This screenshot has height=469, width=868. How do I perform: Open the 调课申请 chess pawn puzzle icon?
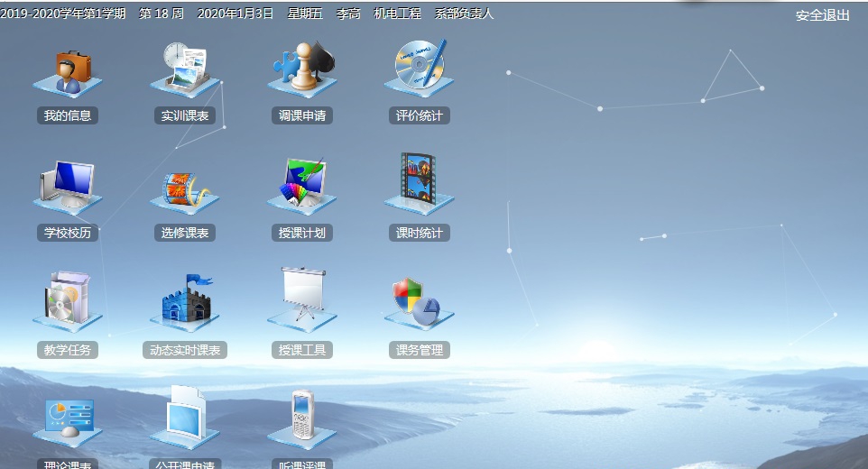pos(302,69)
